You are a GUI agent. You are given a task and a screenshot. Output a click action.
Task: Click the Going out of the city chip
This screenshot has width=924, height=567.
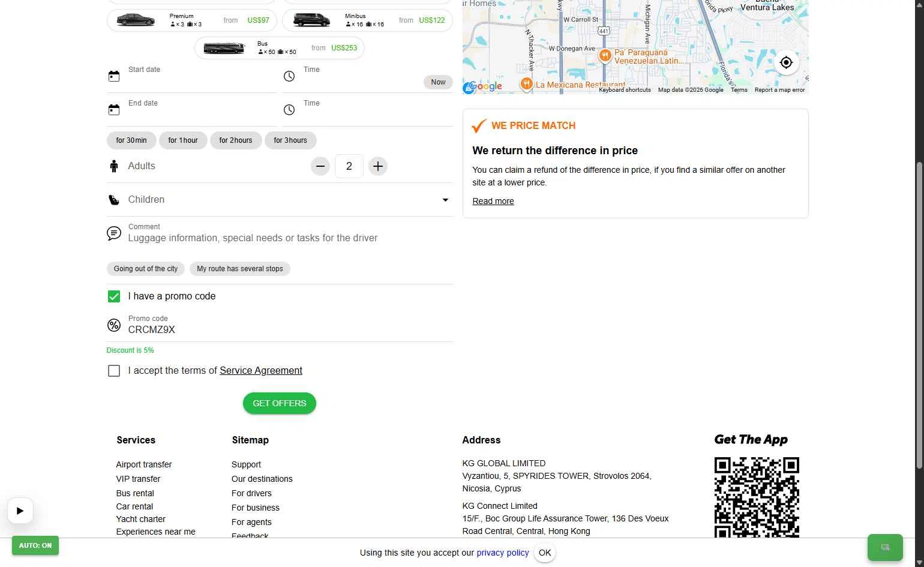[x=146, y=269]
